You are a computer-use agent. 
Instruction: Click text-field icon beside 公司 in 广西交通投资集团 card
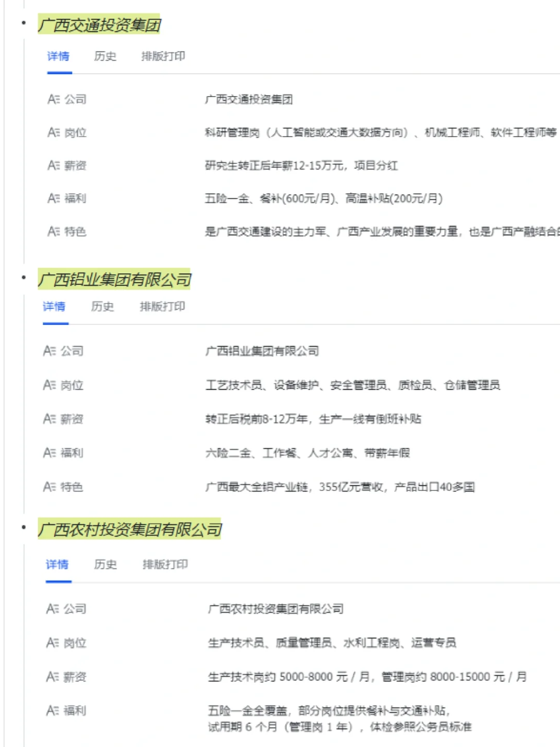pos(54,99)
